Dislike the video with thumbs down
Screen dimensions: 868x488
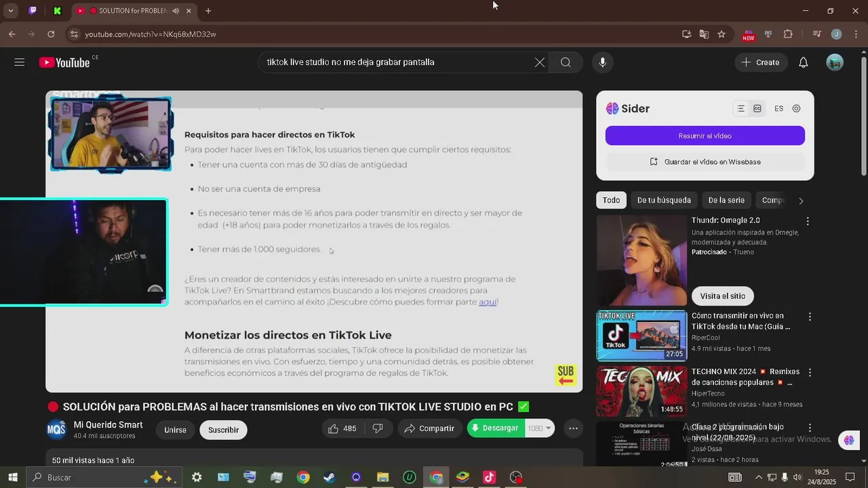click(378, 428)
